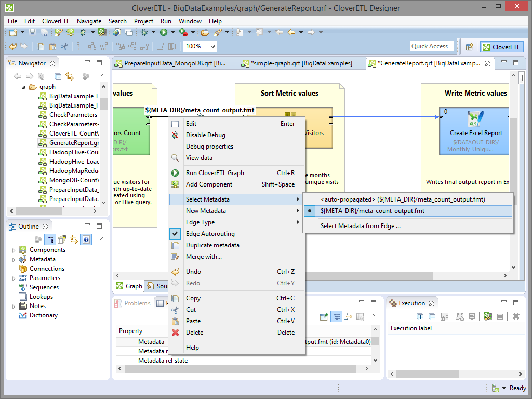Open the 100% zoom level dropdown

tap(212, 47)
